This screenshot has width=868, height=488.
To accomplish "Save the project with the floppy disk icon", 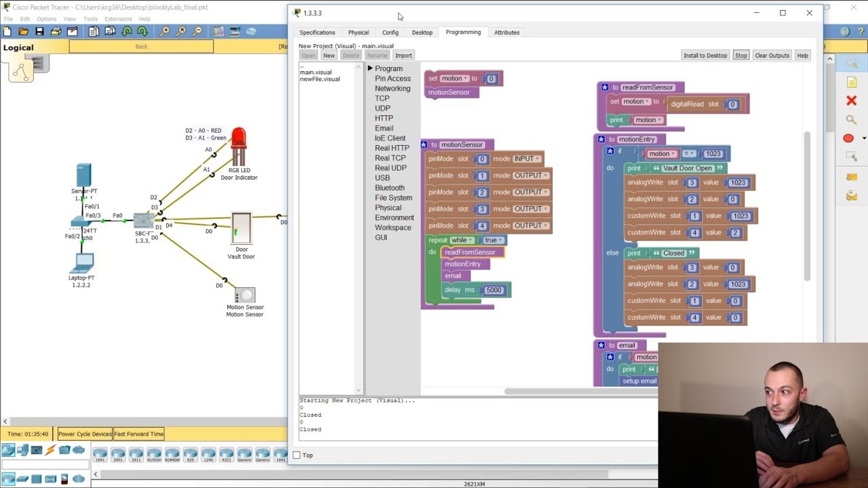I will coord(39,31).
